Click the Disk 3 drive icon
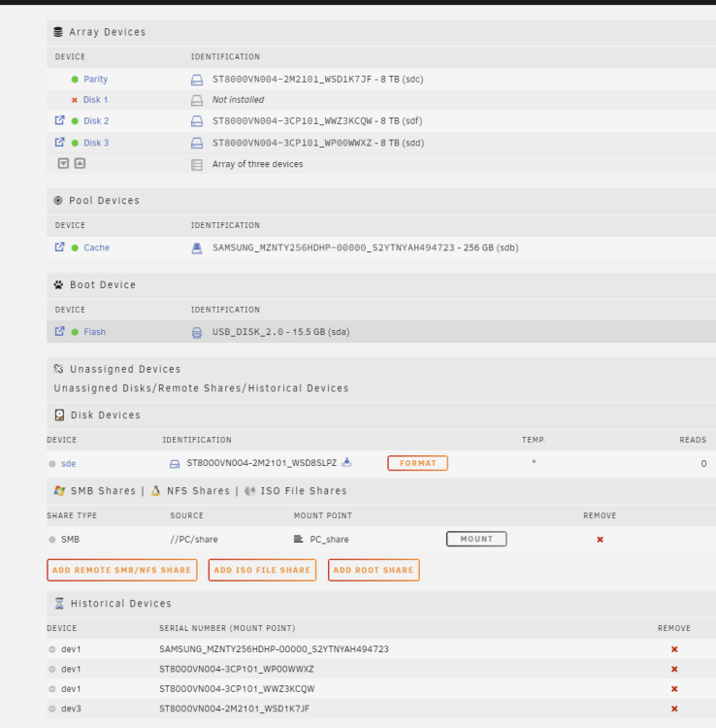Viewport: 716px width, 728px height. tap(197, 143)
